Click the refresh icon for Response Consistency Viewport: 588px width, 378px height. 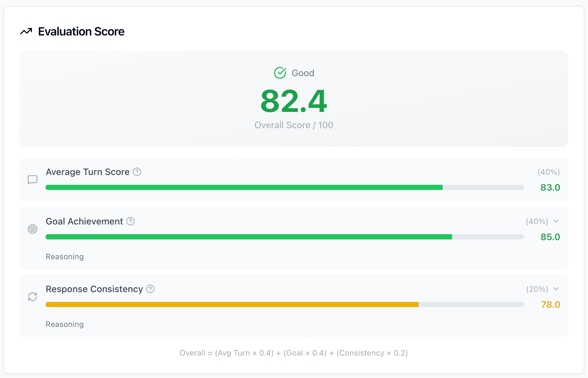(x=33, y=297)
